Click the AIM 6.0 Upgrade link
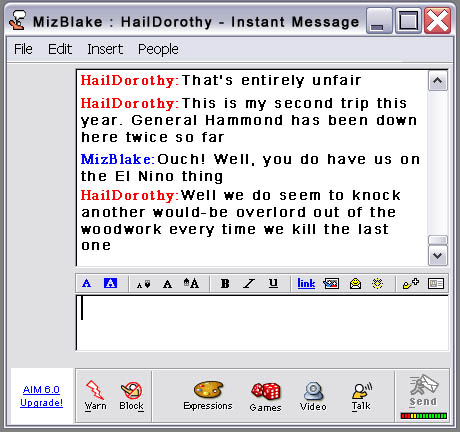460x432 pixels. 42,396
